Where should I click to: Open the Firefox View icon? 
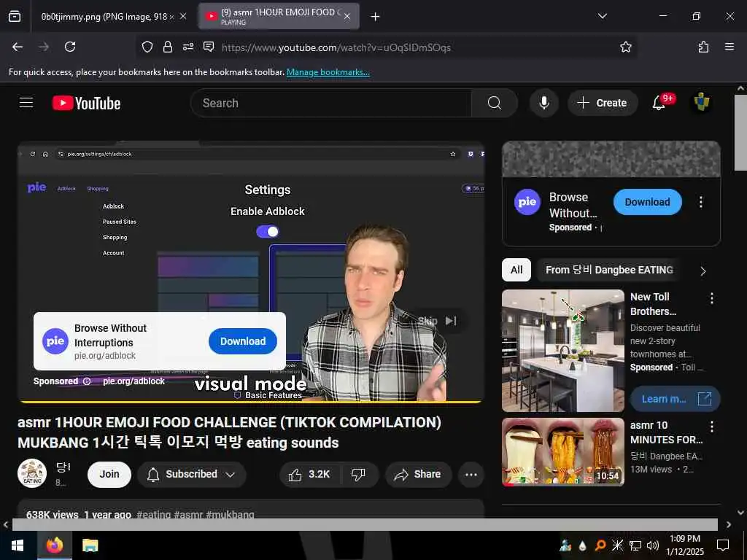click(15, 17)
